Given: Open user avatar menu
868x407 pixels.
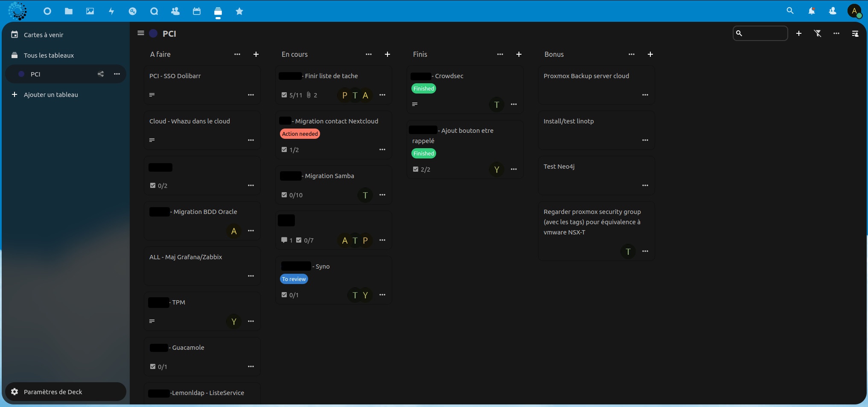Looking at the screenshot, I should tap(854, 11).
